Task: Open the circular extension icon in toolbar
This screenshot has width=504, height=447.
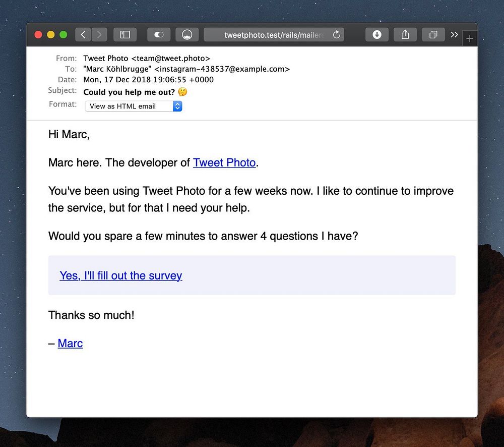Action: (187, 34)
